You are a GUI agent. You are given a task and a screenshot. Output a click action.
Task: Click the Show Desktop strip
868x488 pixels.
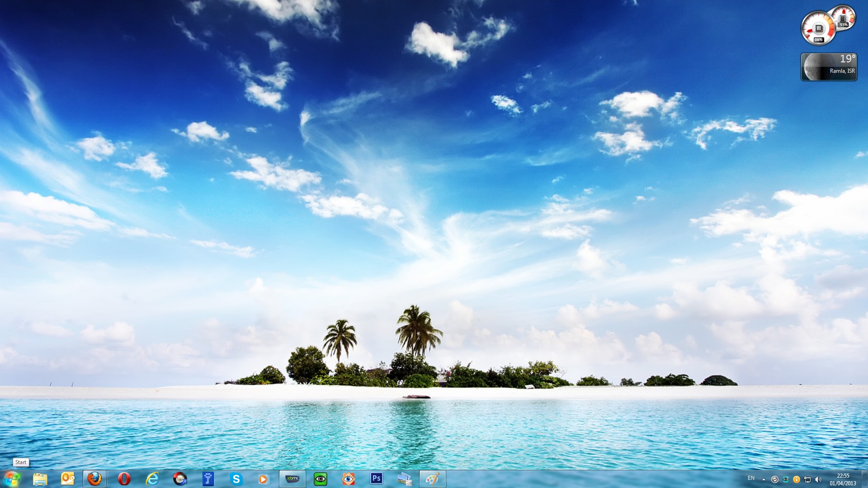[x=864, y=479]
